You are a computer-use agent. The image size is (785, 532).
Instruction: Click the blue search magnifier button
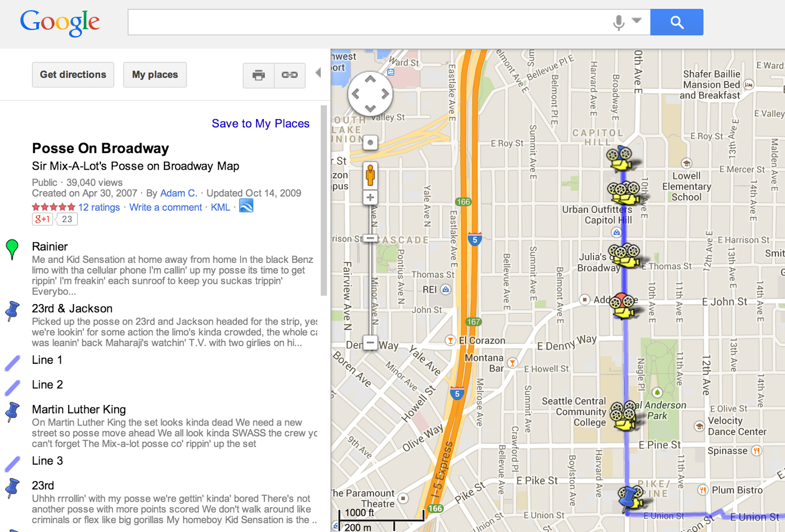[677, 22]
